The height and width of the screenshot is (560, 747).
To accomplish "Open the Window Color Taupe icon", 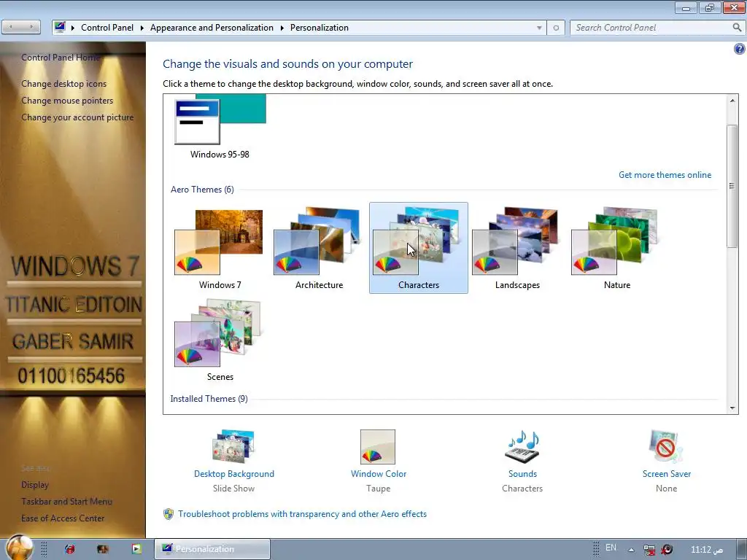I will pyautogui.click(x=378, y=447).
